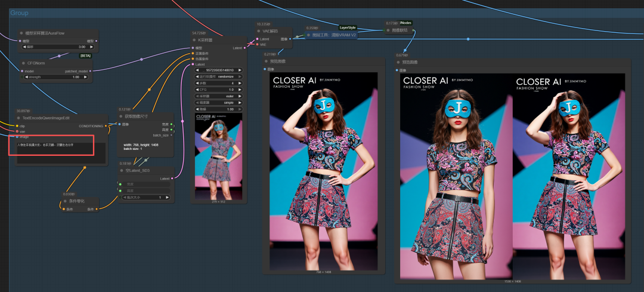The width and height of the screenshot is (644, 292).
Task: Click the 降噪 1.00 value slider
Action: click(218, 109)
